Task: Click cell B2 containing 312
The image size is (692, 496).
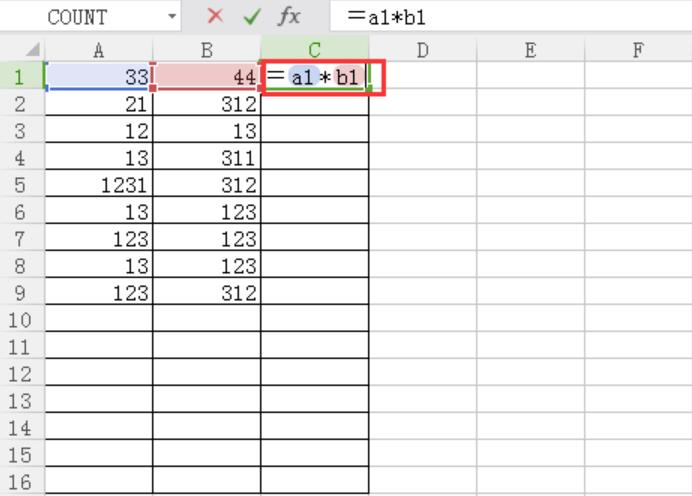Action: point(207,102)
